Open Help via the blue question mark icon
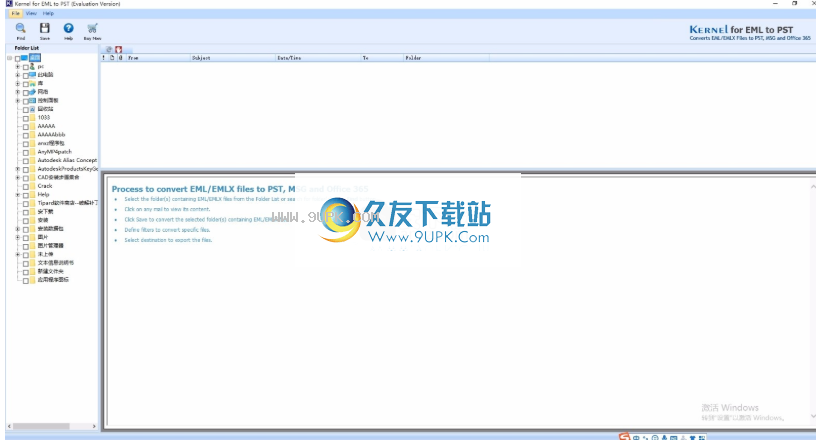Image resolution: width=816 pixels, height=440 pixels. point(68,29)
